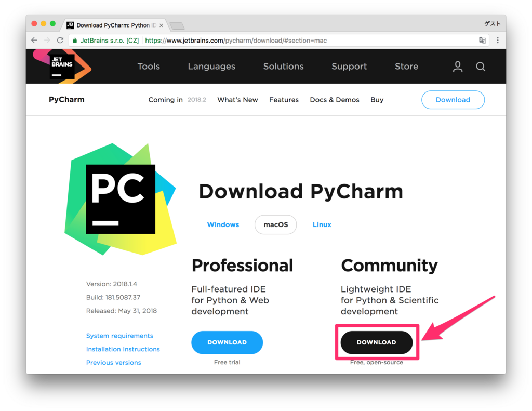Click the Released: May 31, 2018 text
Image resolution: width=532 pixels, height=411 pixels.
pyautogui.click(x=122, y=311)
